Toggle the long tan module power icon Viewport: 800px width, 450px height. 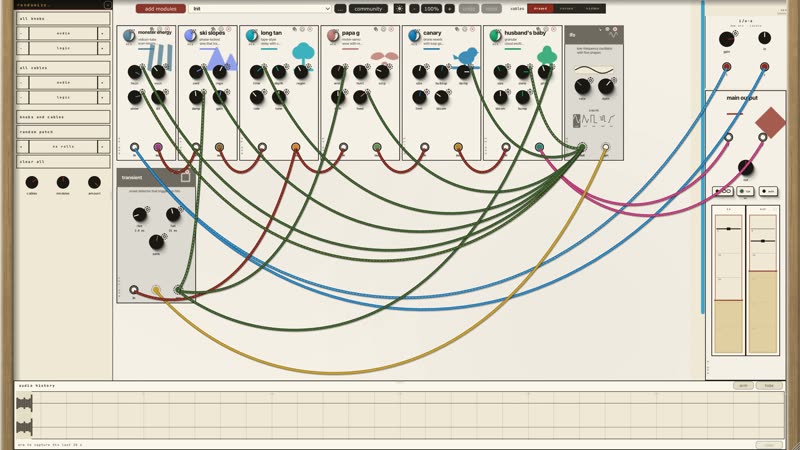click(x=251, y=36)
